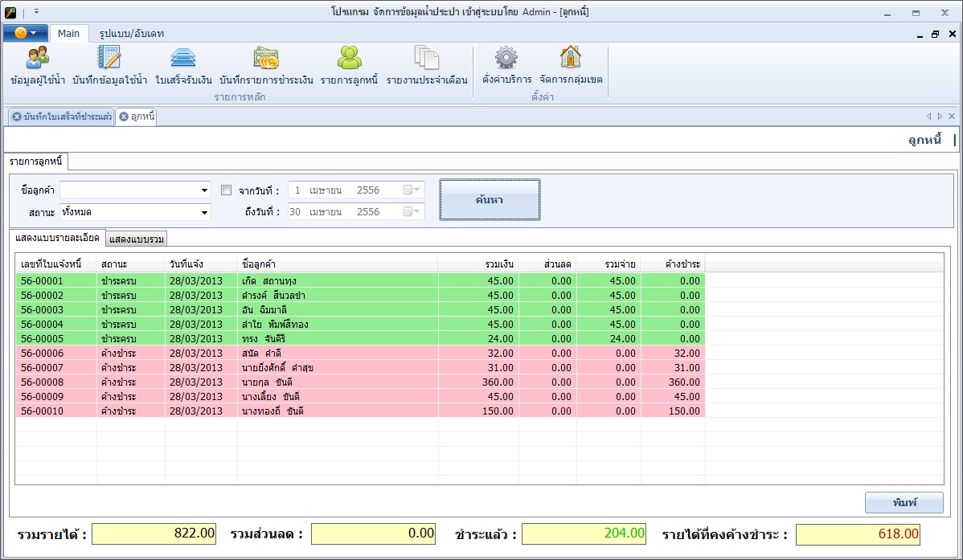This screenshot has width=963, height=560.
Task: Select invoice row 56-00001
Action: point(360,280)
